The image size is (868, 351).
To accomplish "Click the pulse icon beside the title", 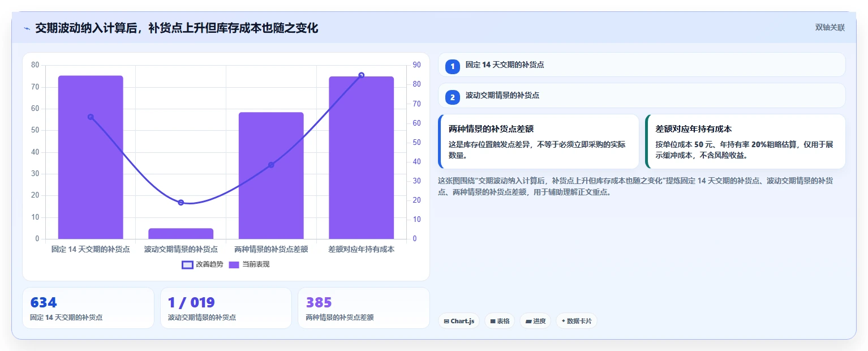I will [27, 28].
